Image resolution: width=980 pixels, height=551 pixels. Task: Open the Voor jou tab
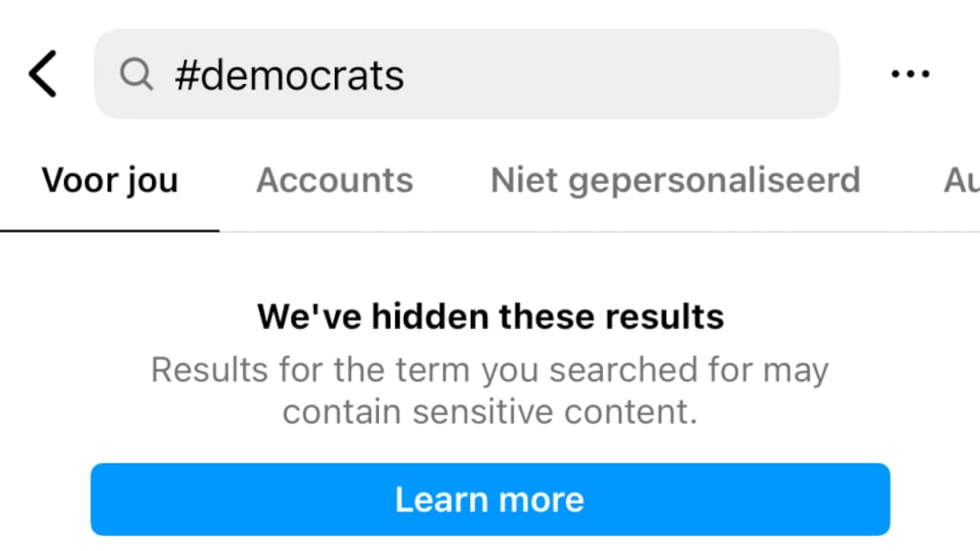coord(109,180)
